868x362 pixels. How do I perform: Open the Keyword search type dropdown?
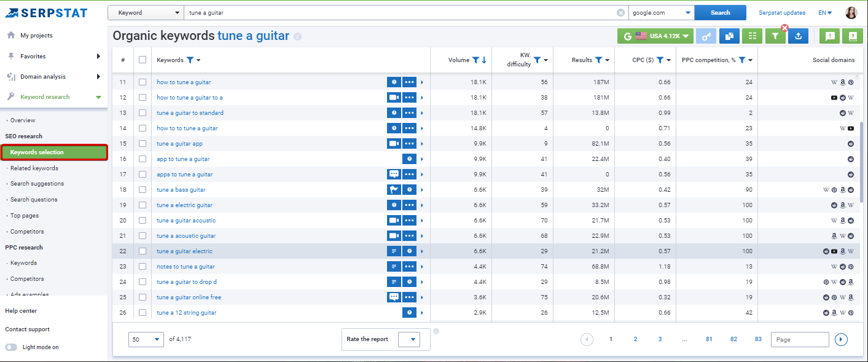point(146,12)
